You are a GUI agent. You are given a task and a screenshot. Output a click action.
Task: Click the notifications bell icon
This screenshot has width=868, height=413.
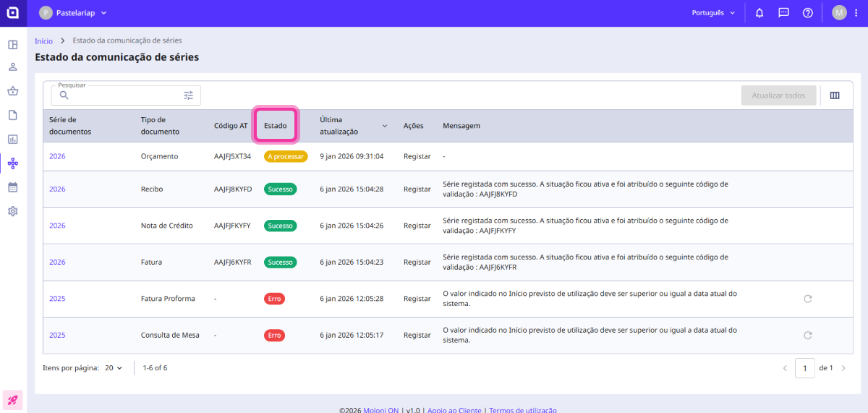pos(759,13)
